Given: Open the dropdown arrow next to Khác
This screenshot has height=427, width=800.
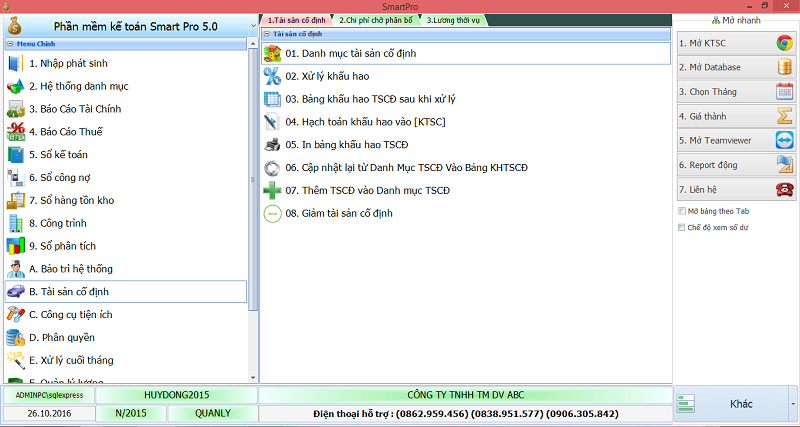Looking at the screenshot, I should pos(792,404).
